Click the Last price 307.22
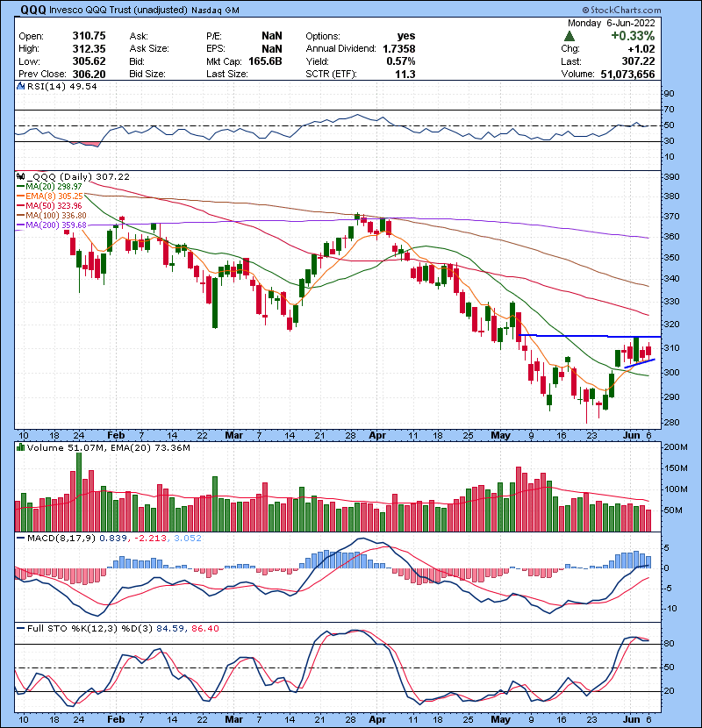The height and width of the screenshot is (728, 702). (638, 61)
